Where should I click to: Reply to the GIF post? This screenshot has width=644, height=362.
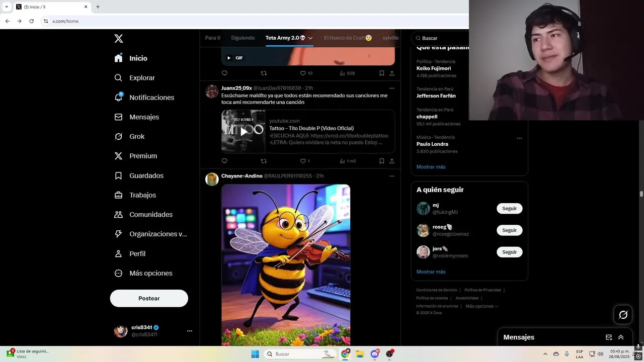[224, 73]
